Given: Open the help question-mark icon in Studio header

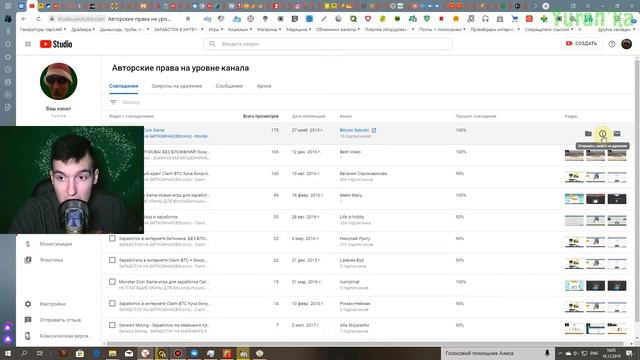Looking at the screenshot, I should [611, 44].
